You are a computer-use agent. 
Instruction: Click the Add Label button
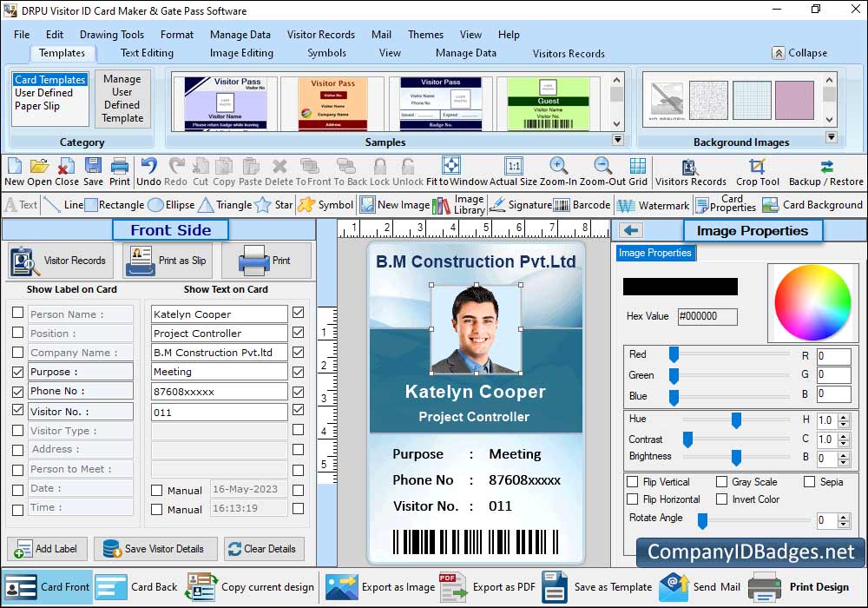tap(47, 549)
